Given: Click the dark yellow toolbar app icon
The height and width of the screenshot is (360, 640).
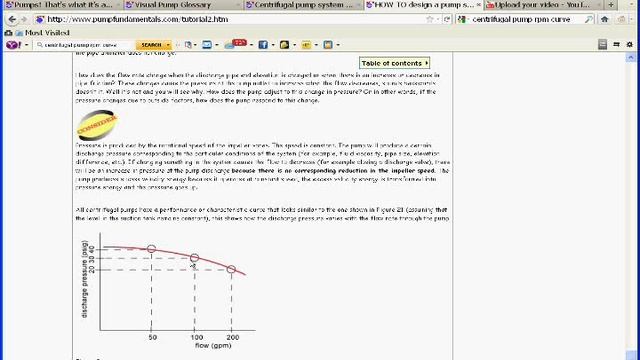Looking at the screenshot, I should click(284, 45).
